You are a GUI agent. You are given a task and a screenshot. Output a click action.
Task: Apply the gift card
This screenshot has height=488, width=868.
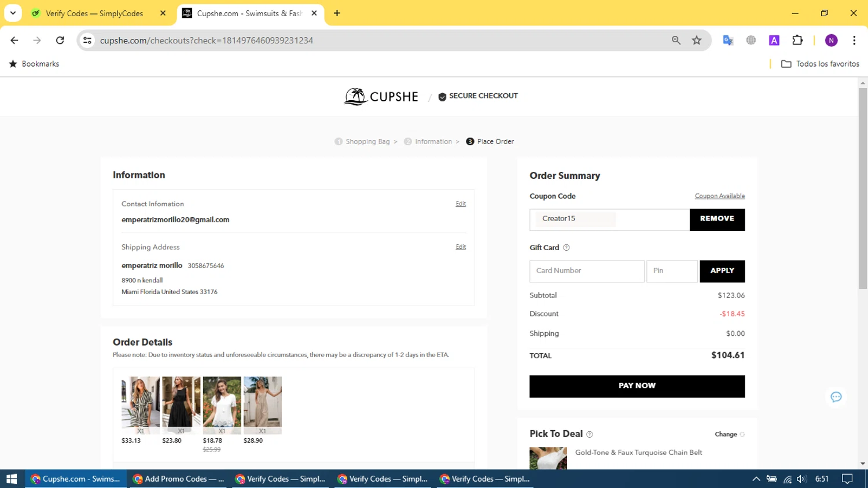[x=722, y=271]
